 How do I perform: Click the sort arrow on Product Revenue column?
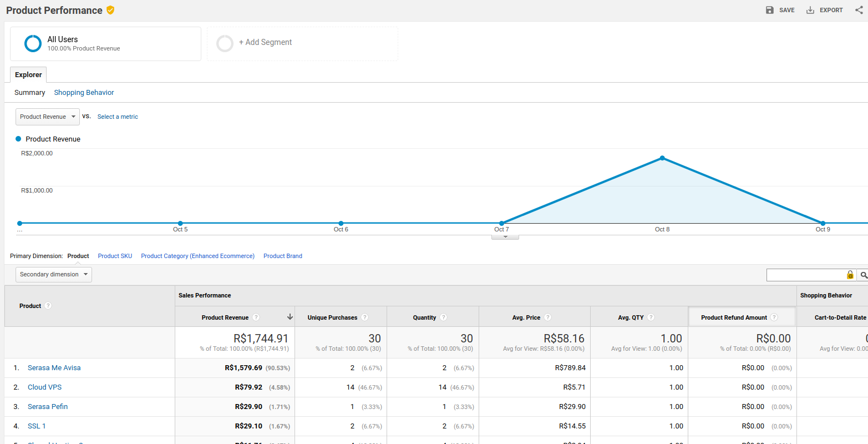point(290,317)
